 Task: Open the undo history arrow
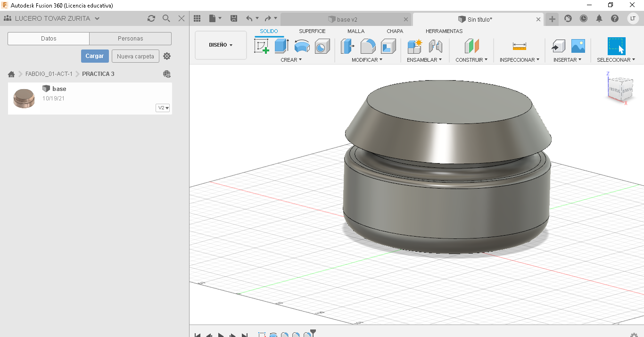257,19
